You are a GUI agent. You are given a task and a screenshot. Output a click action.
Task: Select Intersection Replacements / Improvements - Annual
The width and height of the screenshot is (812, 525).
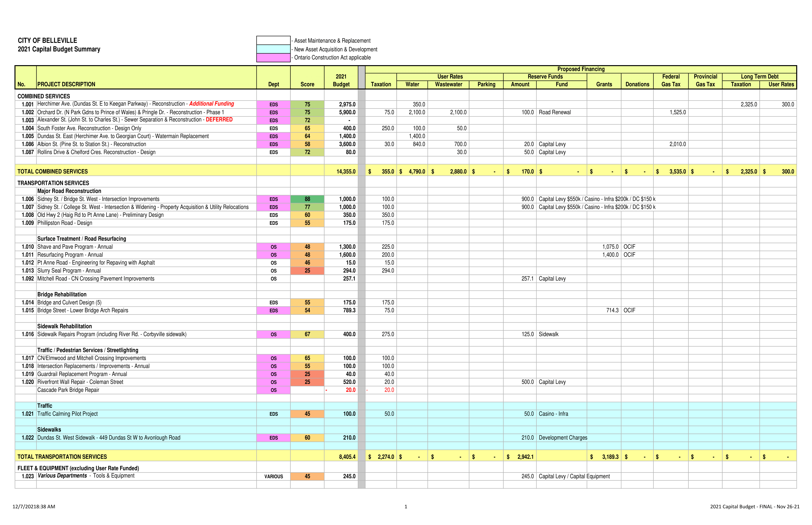(93, 366)
